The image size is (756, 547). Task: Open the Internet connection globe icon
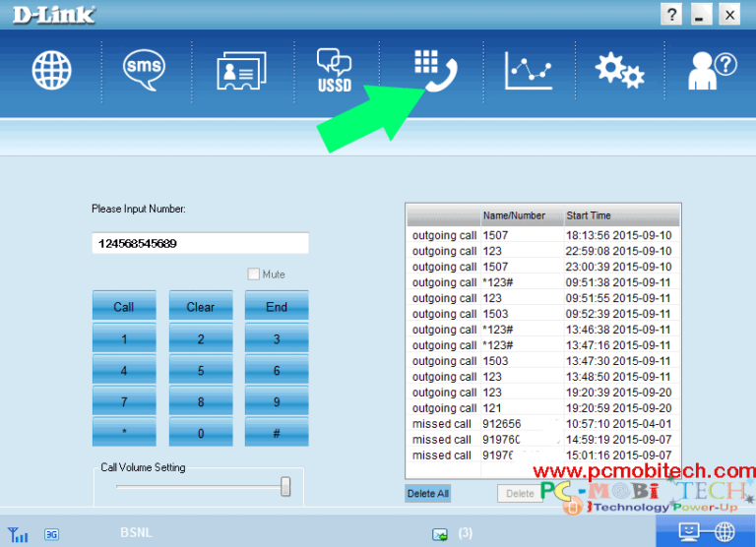click(51, 71)
